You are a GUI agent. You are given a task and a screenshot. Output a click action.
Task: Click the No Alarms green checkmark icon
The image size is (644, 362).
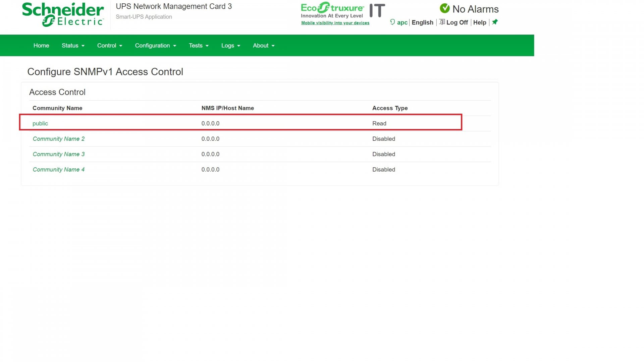tap(444, 8)
